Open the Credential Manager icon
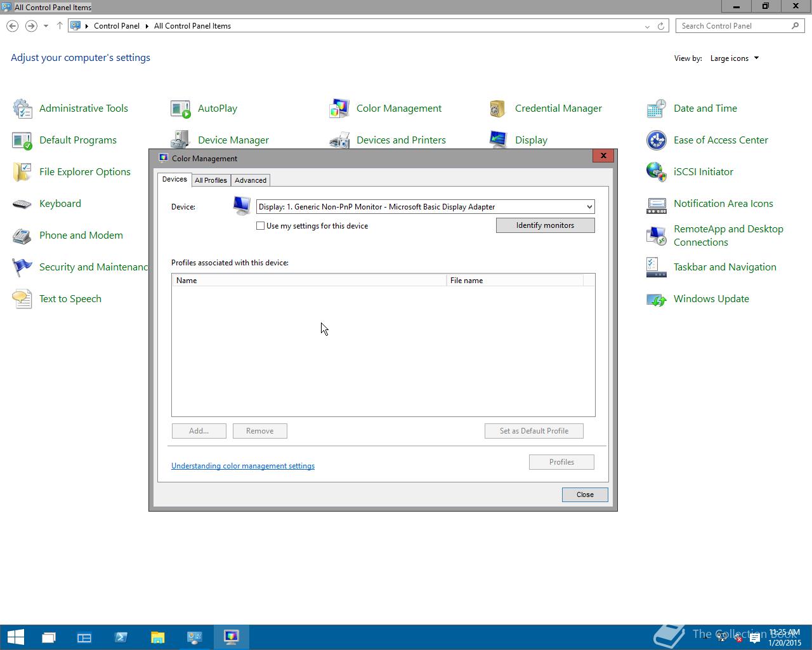812x650 pixels. click(498, 109)
